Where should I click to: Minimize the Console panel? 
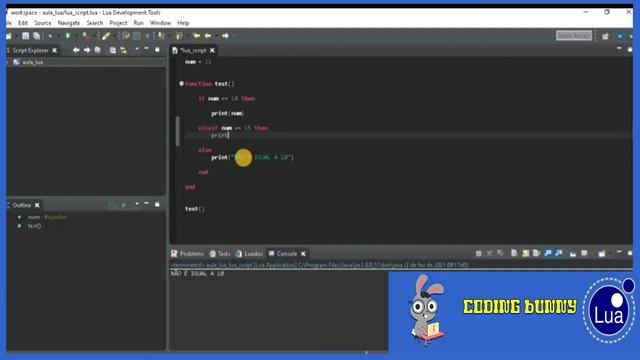619,253
